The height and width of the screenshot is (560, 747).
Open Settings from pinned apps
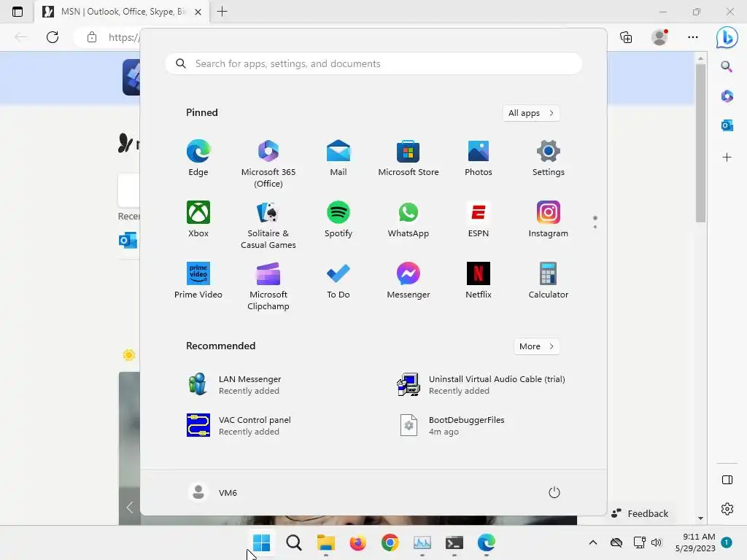549,158
